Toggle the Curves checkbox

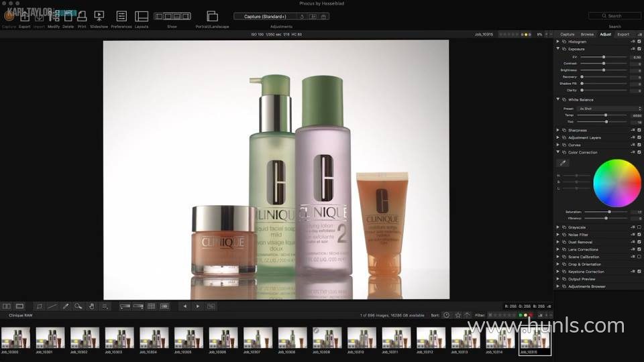coord(639,145)
